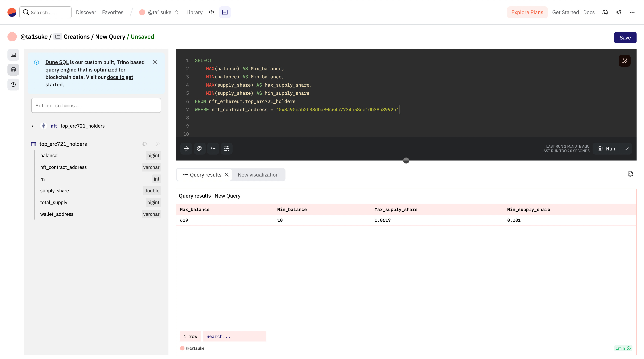Open the three-dots more menu

[x=632, y=12]
